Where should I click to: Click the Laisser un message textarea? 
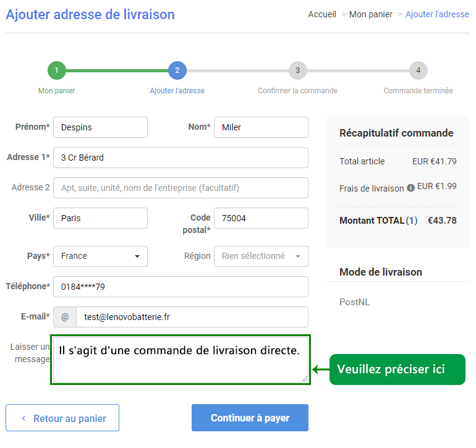181,360
